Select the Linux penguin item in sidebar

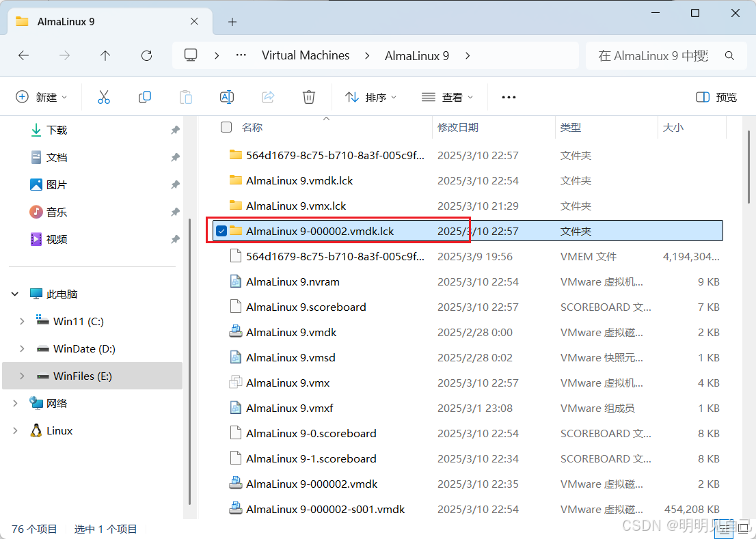pos(51,430)
